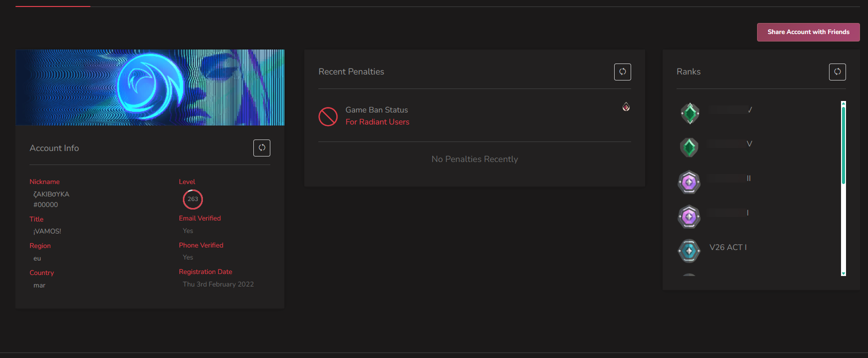Click the title value '¡VAMOS!'
The height and width of the screenshot is (358, 868).
[x=47, y=231]
